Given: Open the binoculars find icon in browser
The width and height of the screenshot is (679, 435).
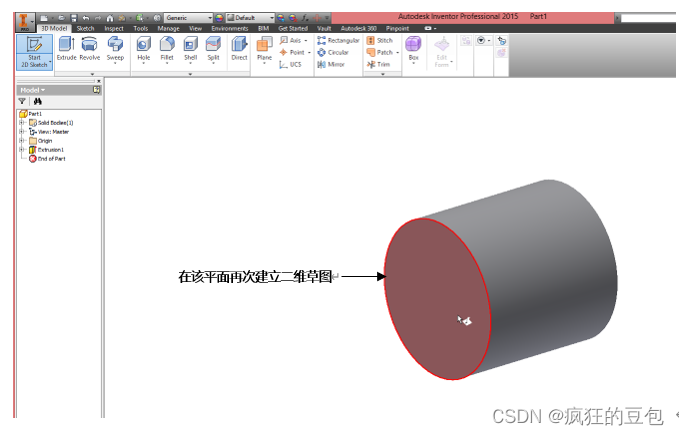Looking at the screenshot, I should tap(38, 101).
